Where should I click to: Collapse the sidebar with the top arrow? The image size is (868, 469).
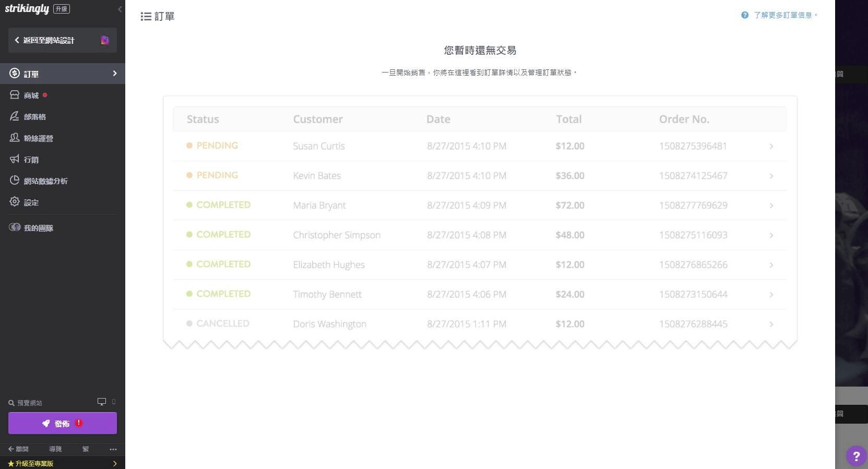pos(120,9)
